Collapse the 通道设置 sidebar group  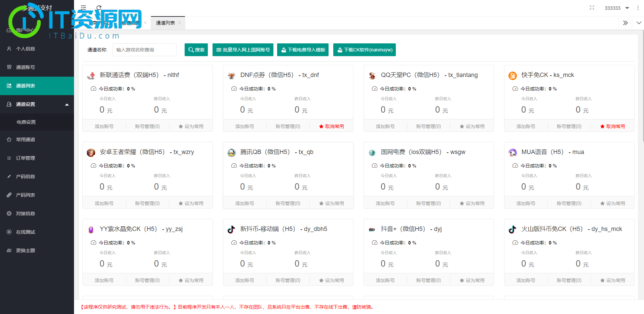click(x=37, y=104)
